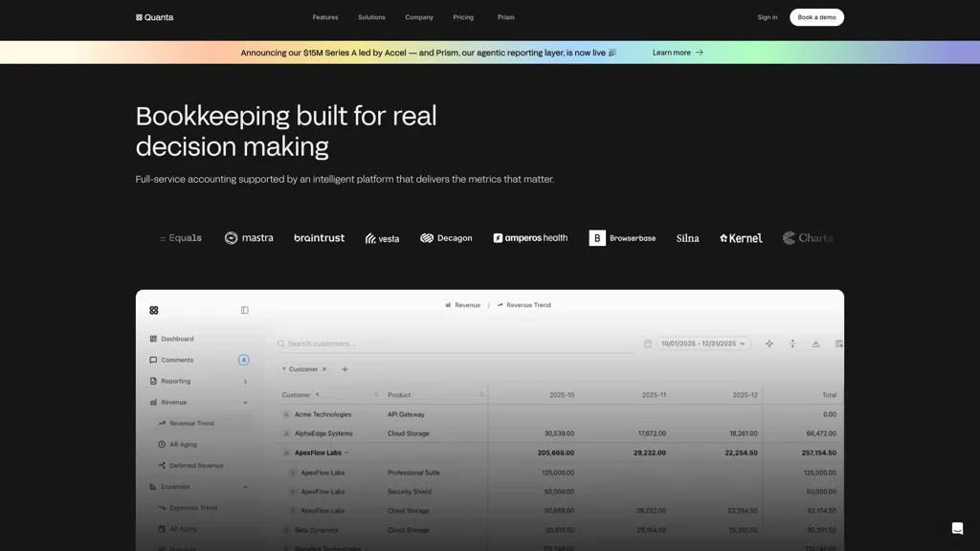Collapse the ApexFlow Labs group row

pos(346,452)
